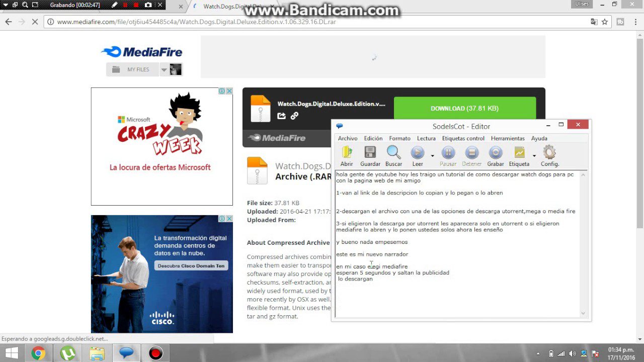This screenshot has width=644, height=362.
Task: Stop page loading with the X button
Action: tap(35, 22)
